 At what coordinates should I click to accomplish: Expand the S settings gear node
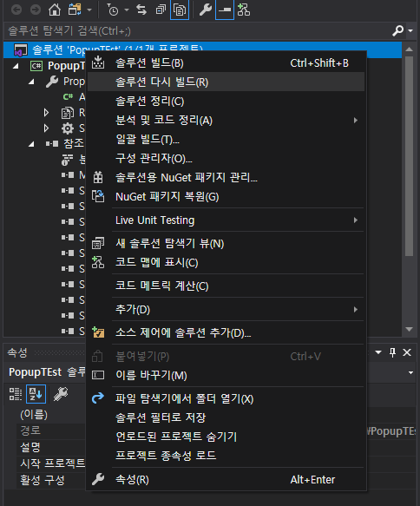click(x=47, y=128)
